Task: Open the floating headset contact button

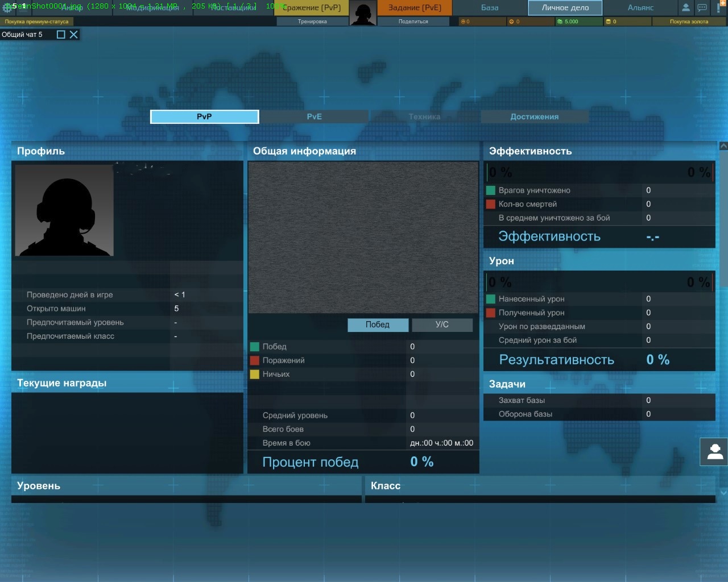Action: click(714, 452)
